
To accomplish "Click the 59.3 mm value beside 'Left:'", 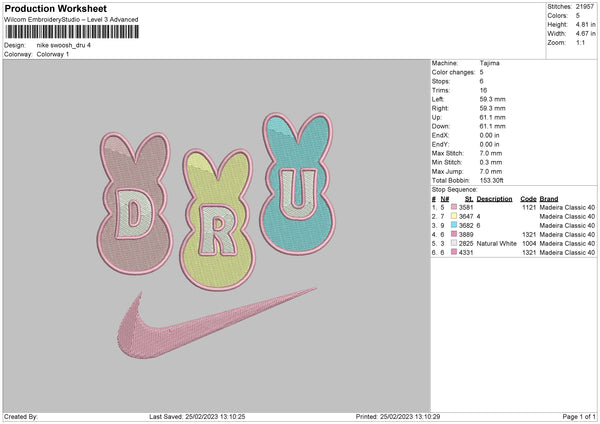I will (492, 99).
